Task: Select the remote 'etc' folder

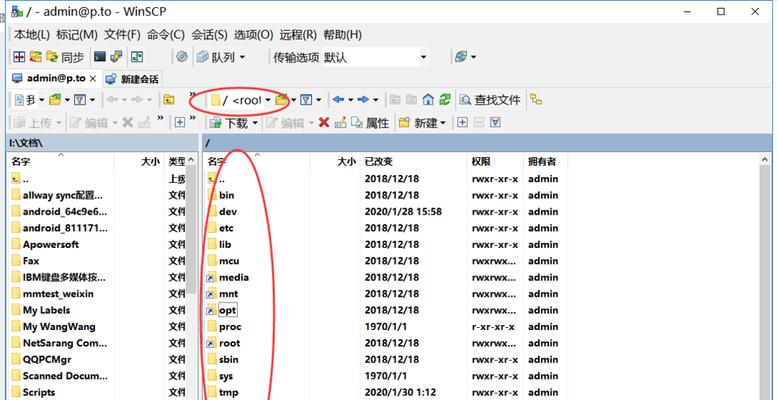Action: pos(226,228)
